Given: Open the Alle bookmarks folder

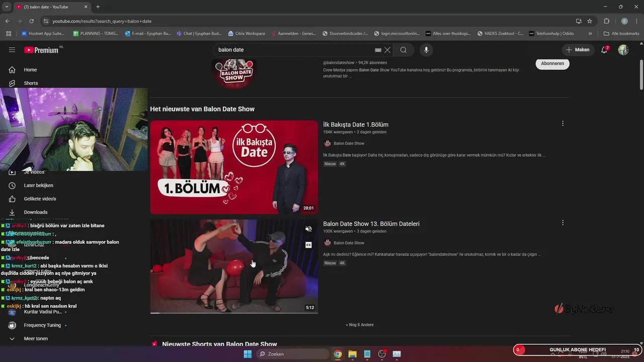Looking at the screenshot, I should click(621, 34).
